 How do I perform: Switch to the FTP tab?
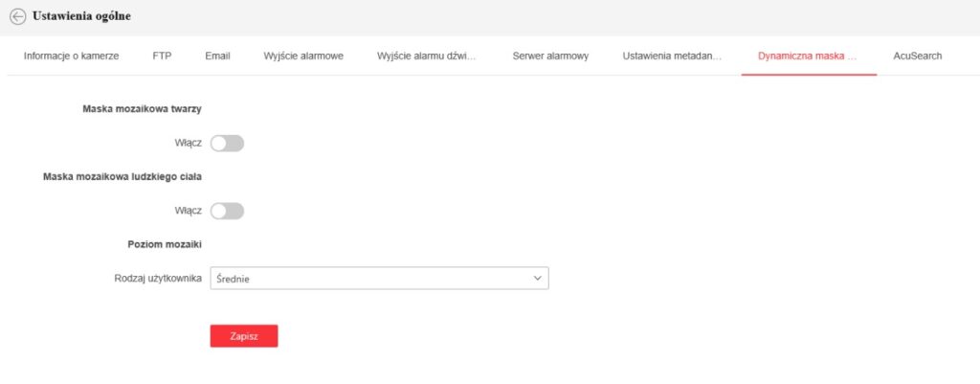coord(162,56)
